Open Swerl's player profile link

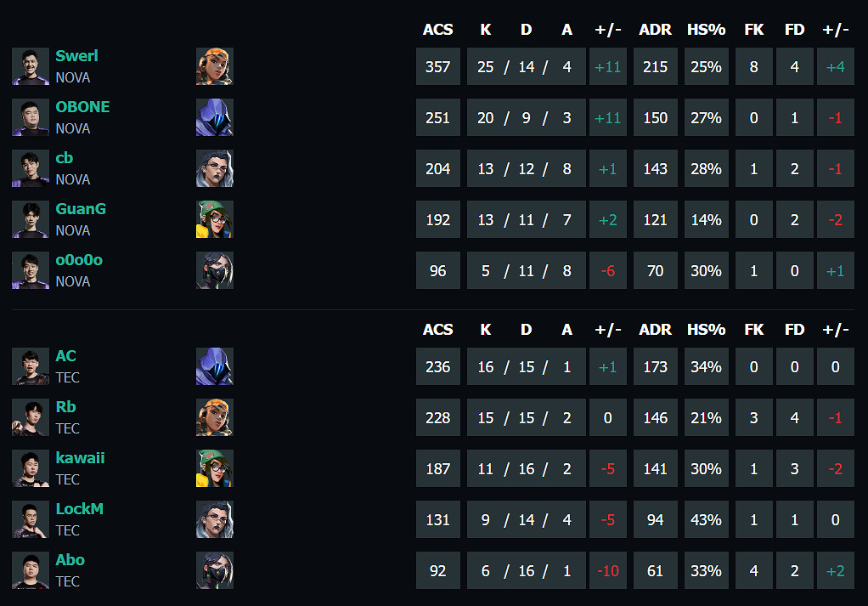(x=76, y=56)
